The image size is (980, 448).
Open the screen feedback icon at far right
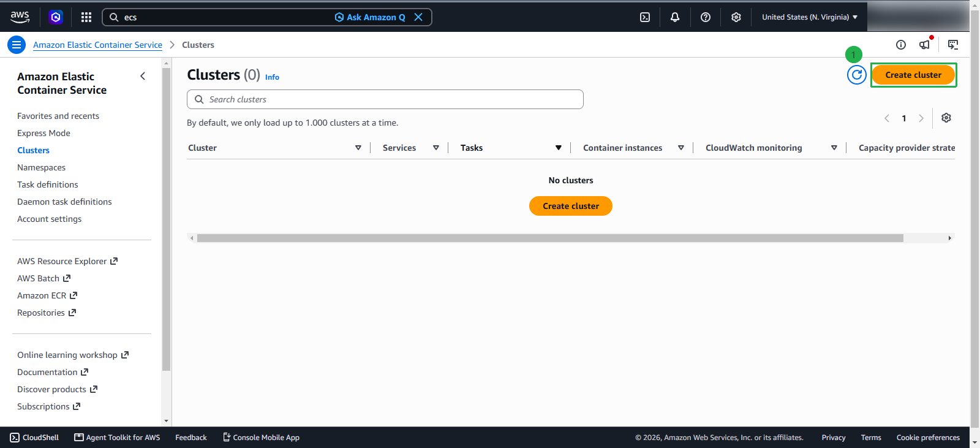[x=953, y=45]
